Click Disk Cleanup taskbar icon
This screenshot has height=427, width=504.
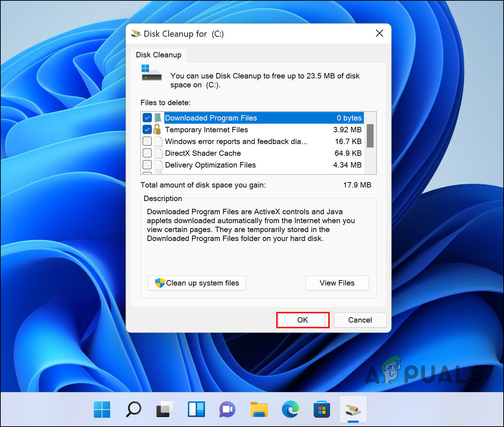point(353,409)
